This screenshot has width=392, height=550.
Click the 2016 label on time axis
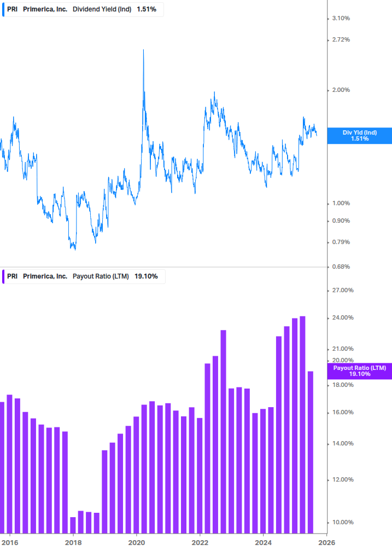(x=9, y=542)
